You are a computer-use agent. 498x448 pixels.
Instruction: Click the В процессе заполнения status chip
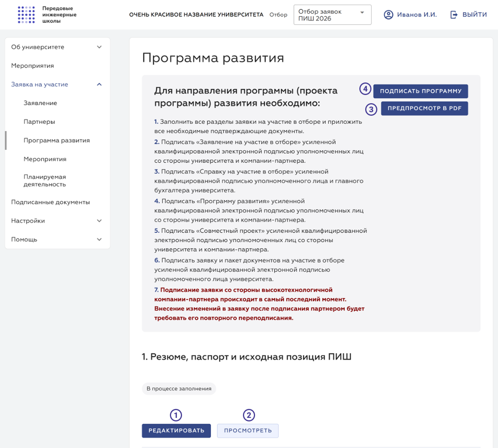[179, 389]
